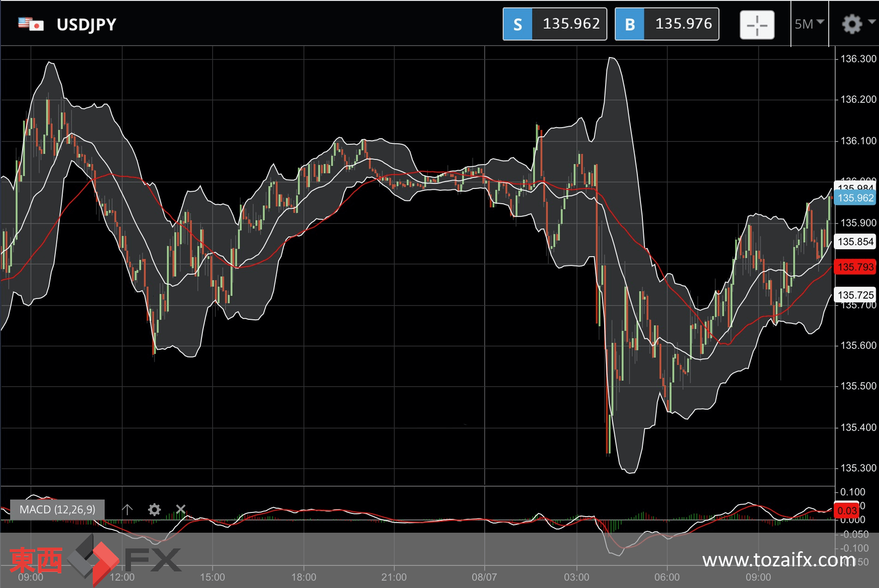Click the sell price 135.962
The width and height of the screenshot is (879, 588).
(570, 24)
